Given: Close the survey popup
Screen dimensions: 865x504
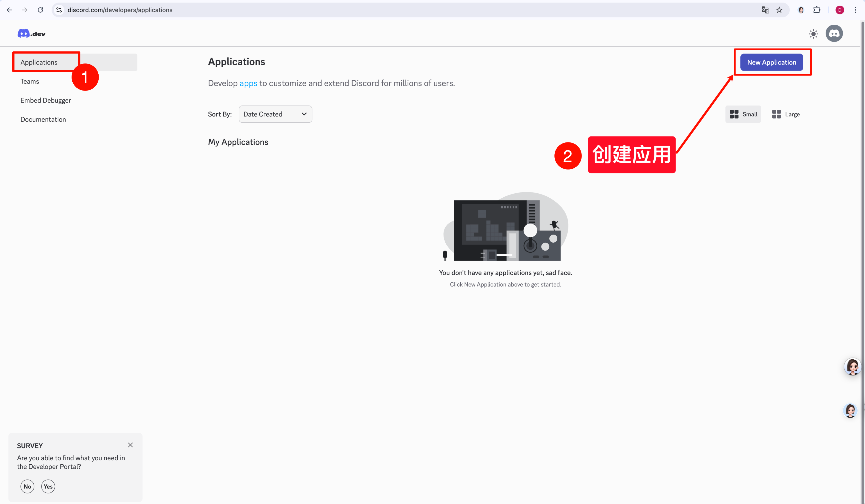Looking at the screenshot, I should click(x=130, y=445).
